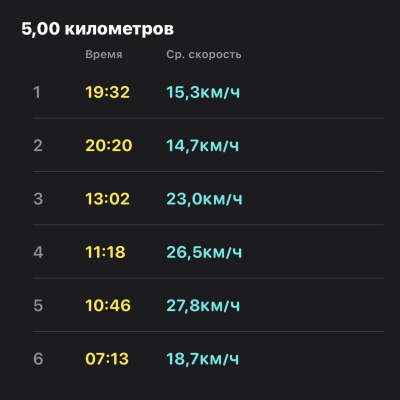Click the speed value 15,3км/ч
Screen dimensions: 400x400
tap(203, 92)
